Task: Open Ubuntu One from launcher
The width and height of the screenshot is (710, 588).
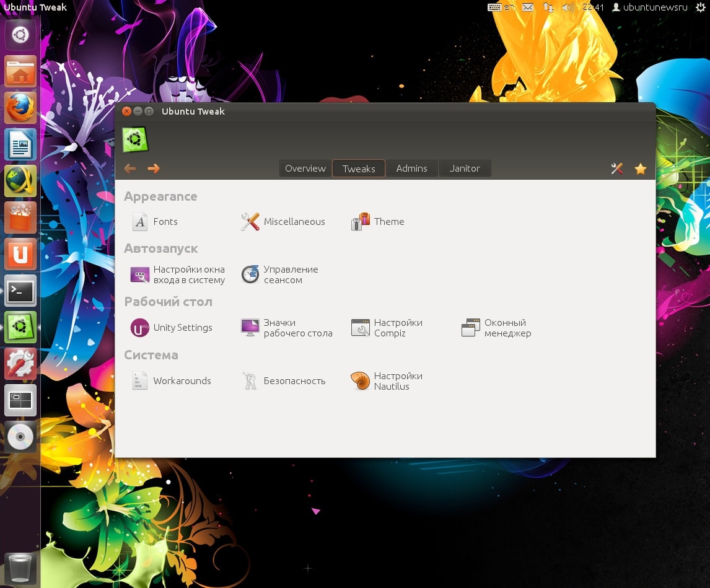Action: [20, 254]
